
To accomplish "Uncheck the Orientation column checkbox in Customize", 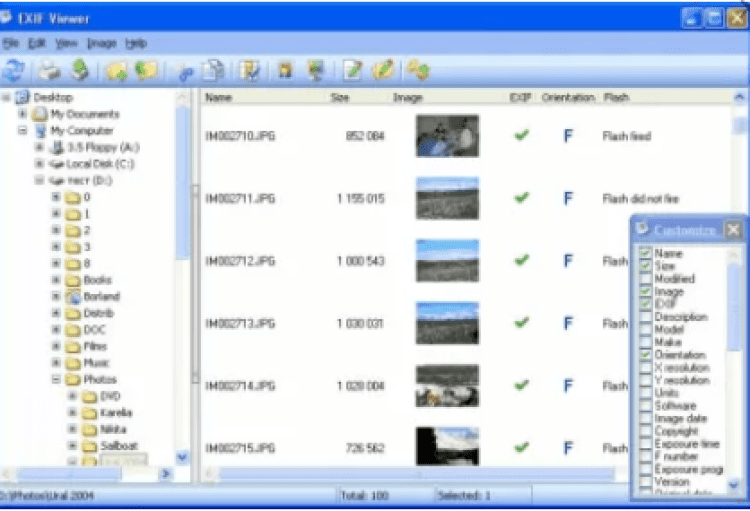I will coord(645,355).
